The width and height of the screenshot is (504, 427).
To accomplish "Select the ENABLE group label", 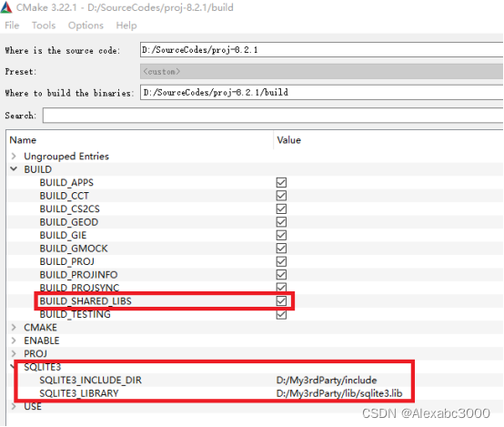I will pos(42,341).
